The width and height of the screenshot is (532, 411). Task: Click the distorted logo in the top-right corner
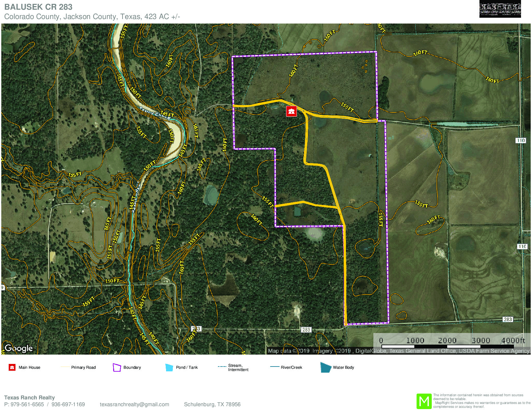(500, 9)
